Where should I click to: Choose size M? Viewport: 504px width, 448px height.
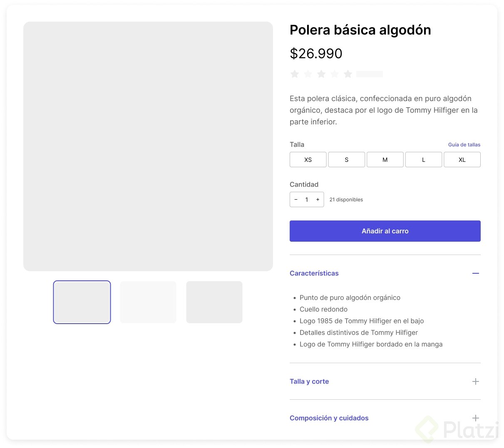(385, 160)
